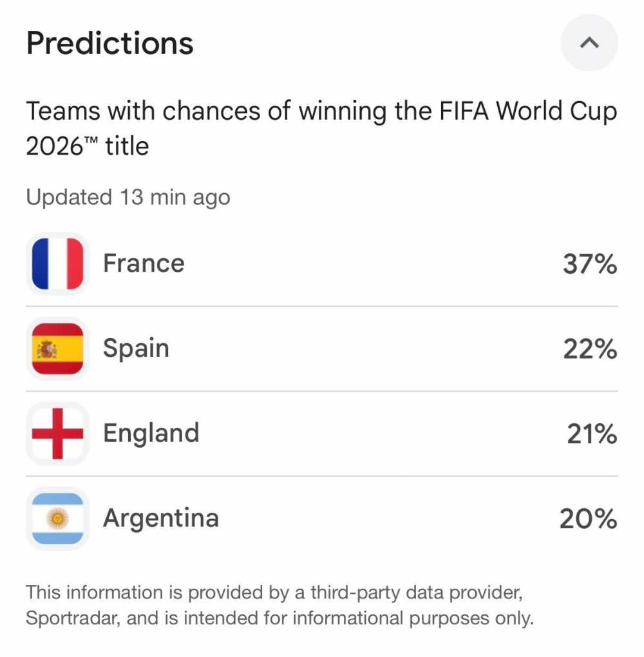Open the Argentina team name
Image resolution: width=644 pixels, height=657 pixels.
161,519
